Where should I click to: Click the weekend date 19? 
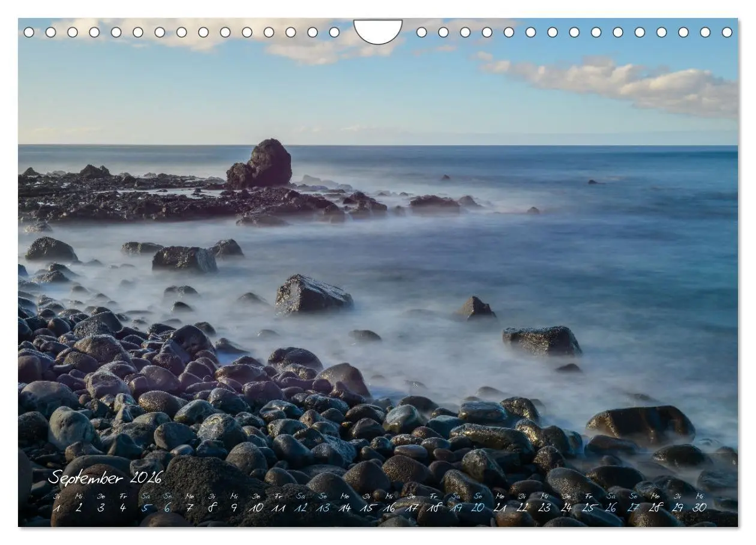pos(455,508)
